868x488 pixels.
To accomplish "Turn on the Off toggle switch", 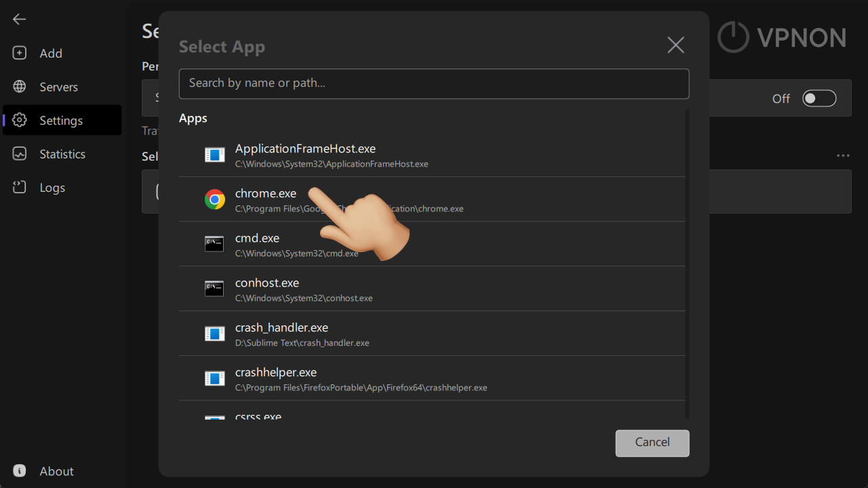I will pos(819,98).
